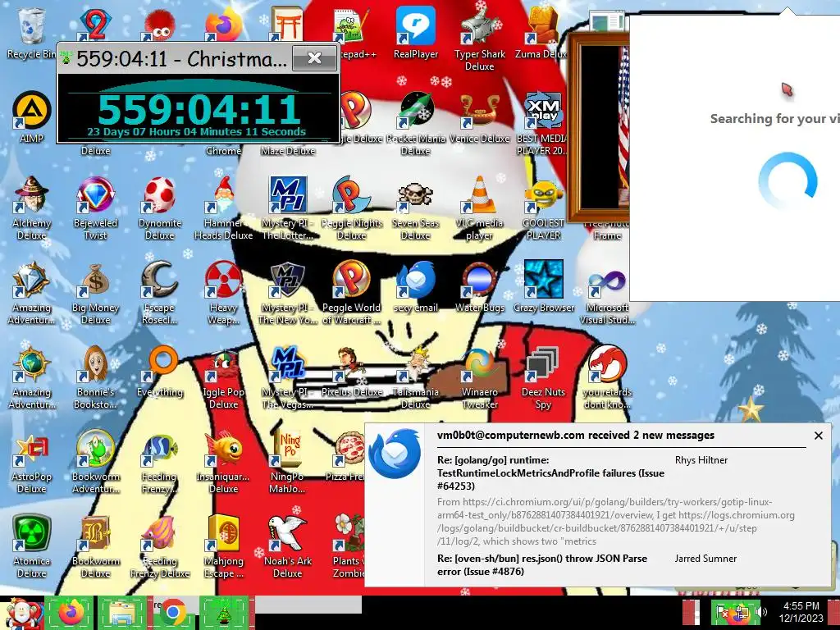Close the Christmas countdown window
The width and height of the screenshot is (840, 630).
314,58
